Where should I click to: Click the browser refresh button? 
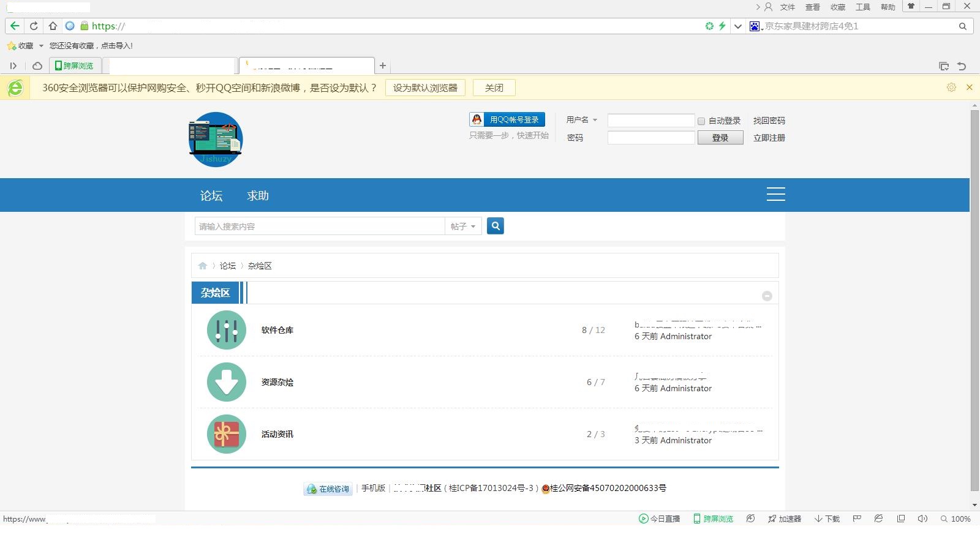[x=34, y=26]
